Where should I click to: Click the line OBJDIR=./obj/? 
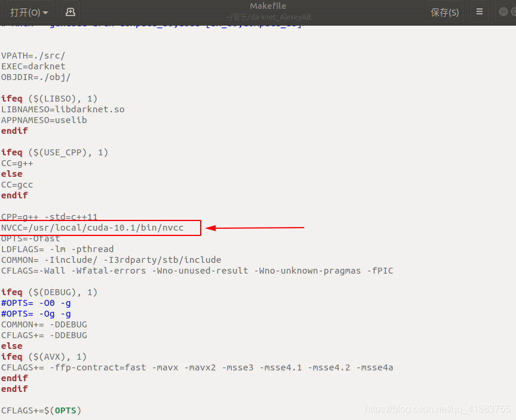point(36,77)
